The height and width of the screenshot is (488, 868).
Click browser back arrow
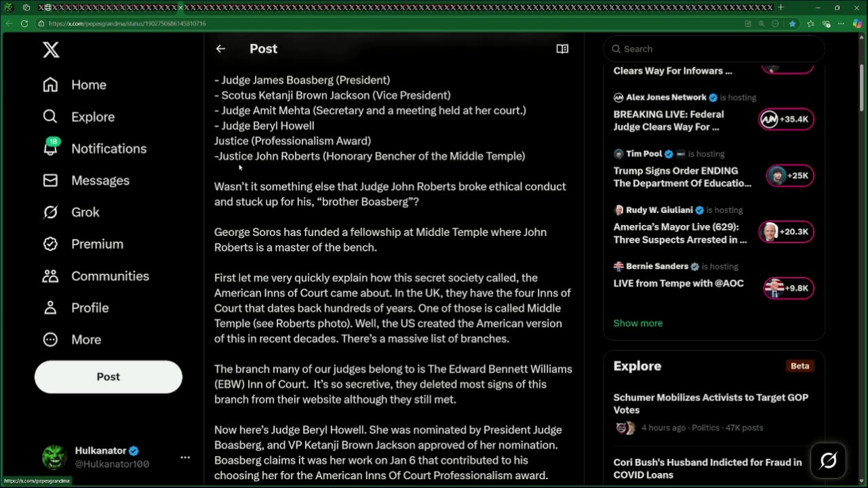point(9,23)
